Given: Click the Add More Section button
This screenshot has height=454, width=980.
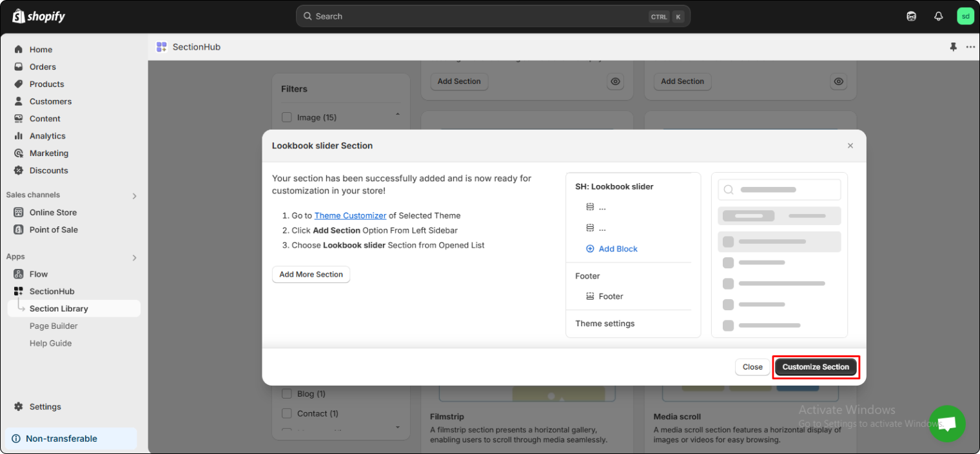Looking at the screenshot, I should [x=311, y=275].
